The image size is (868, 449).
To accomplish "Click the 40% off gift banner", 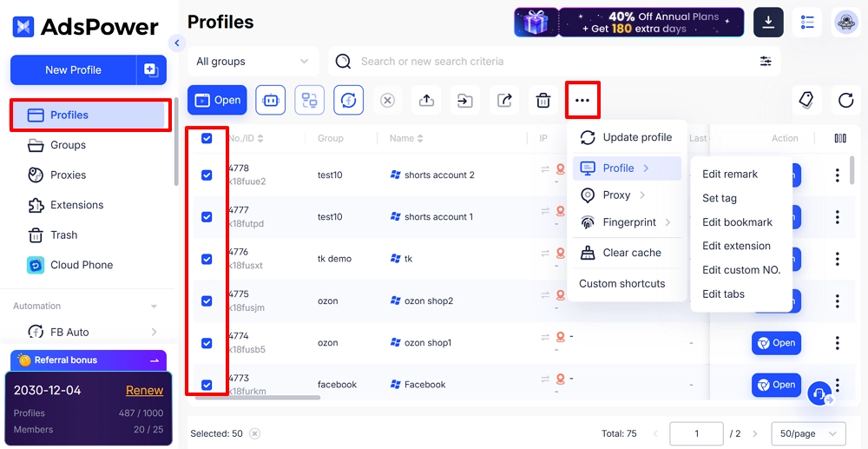I will click(x=628, y=22).
